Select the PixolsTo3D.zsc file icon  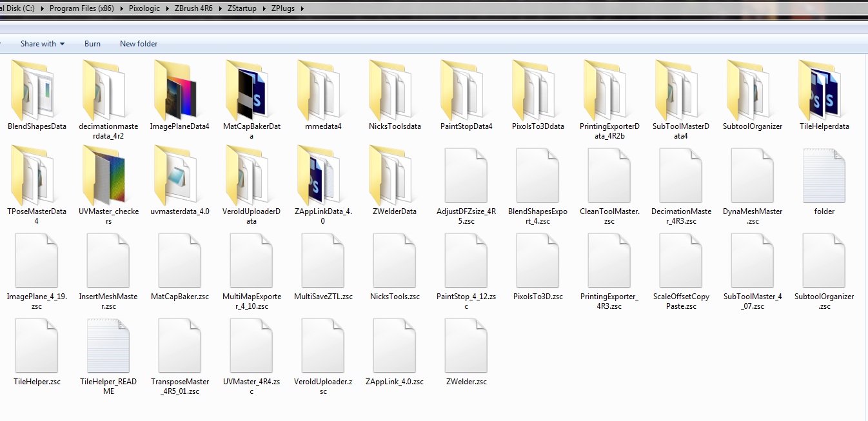tap(538, 260)
